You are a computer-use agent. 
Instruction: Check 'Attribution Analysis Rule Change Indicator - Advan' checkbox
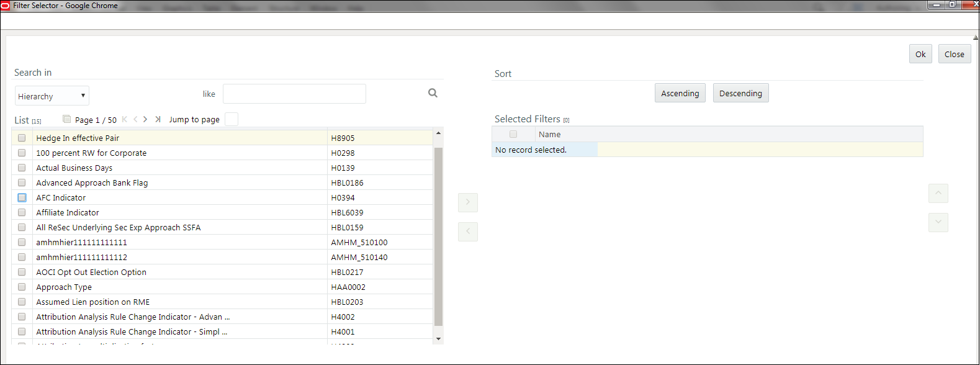pyautogui.click(x=22, y=317)
